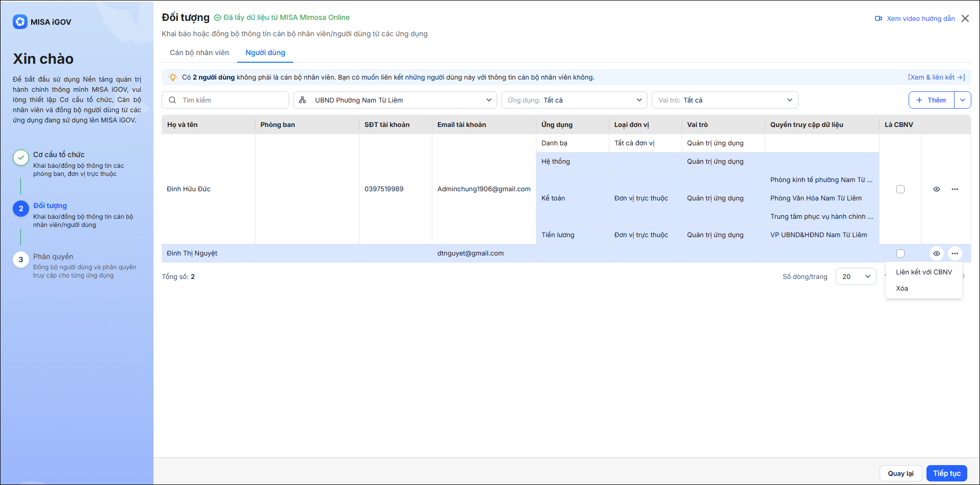Click the organization tree icon in unit selector
Viewport: 980px width, 485px height.
[302, 100]
